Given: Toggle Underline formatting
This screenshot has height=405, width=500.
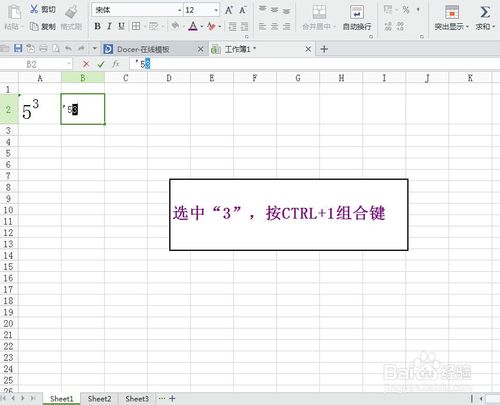Looking at the screenshot, I should (x=121, y=26).
